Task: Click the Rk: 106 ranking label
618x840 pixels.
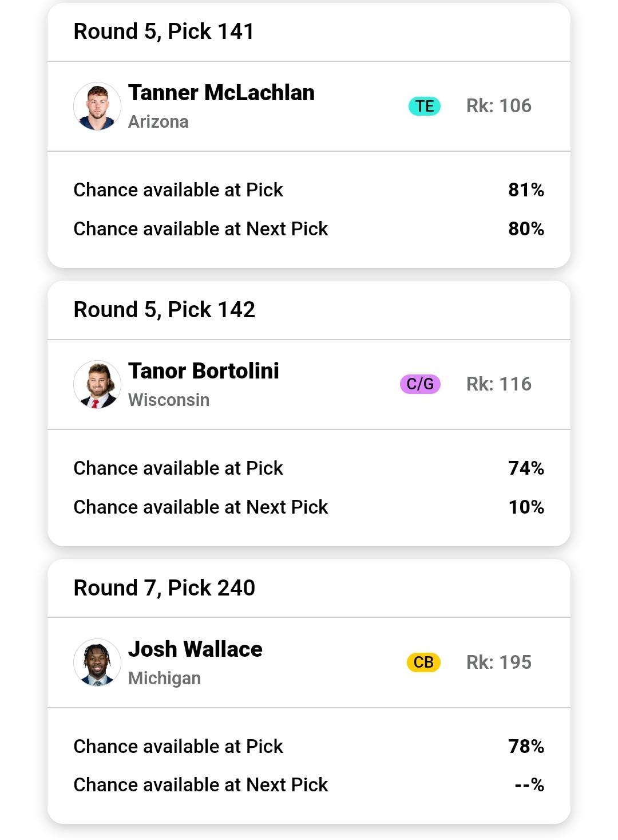Action: [499, 106]
